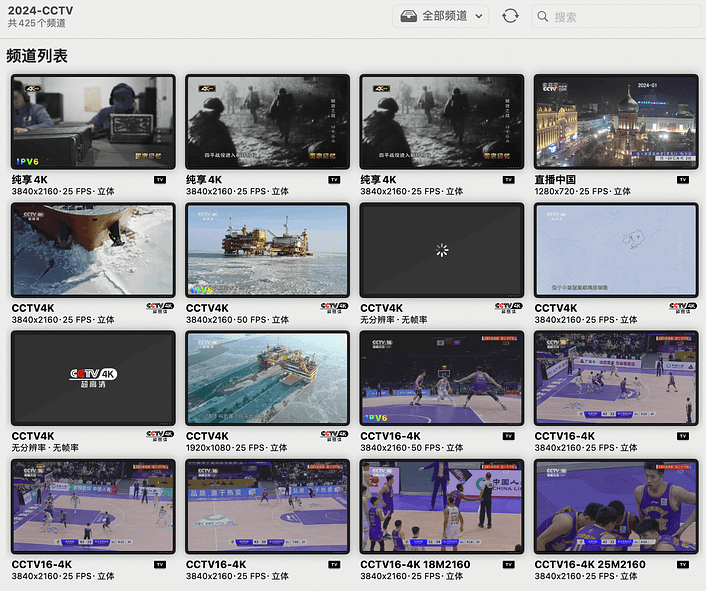Click the TV badge beside CCTV16-4K 50 FPS

tap(508, 436)
